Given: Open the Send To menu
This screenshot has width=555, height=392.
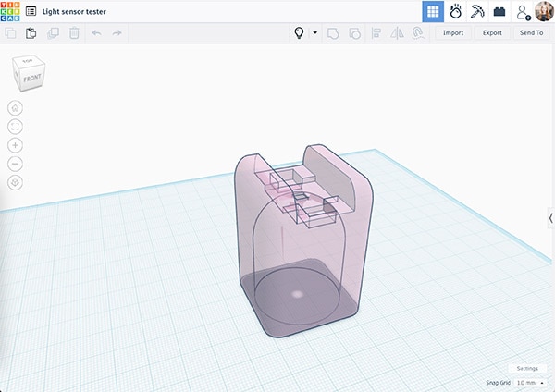Looking at the screenshot, I should [532, 33].
